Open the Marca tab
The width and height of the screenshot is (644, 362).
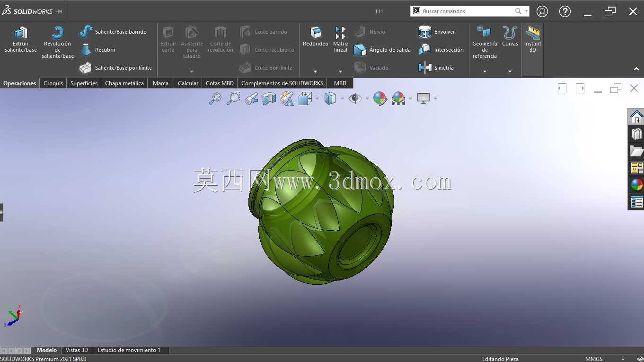tap(160, 83)
